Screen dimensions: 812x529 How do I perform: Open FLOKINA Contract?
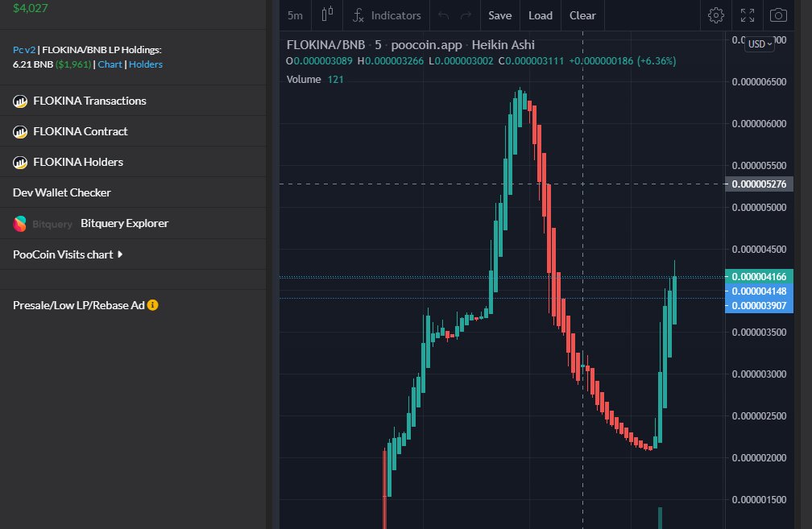coord(81,131)
